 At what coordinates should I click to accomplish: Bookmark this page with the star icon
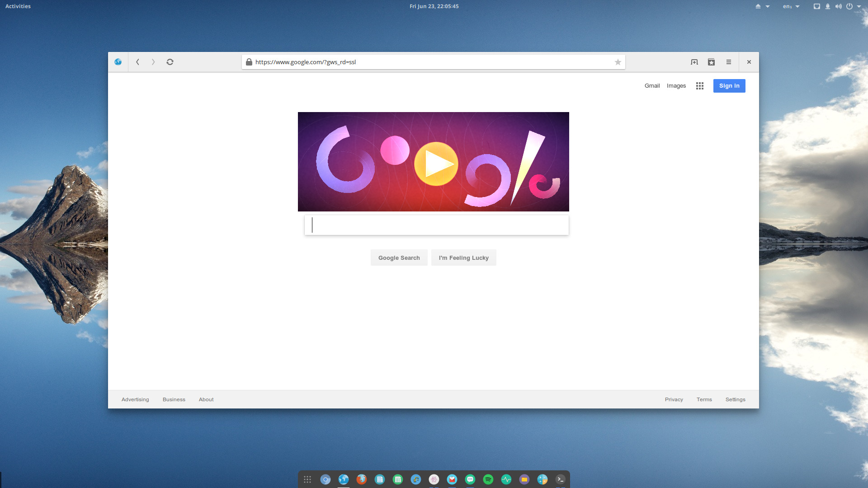click(x=618, y=62)
